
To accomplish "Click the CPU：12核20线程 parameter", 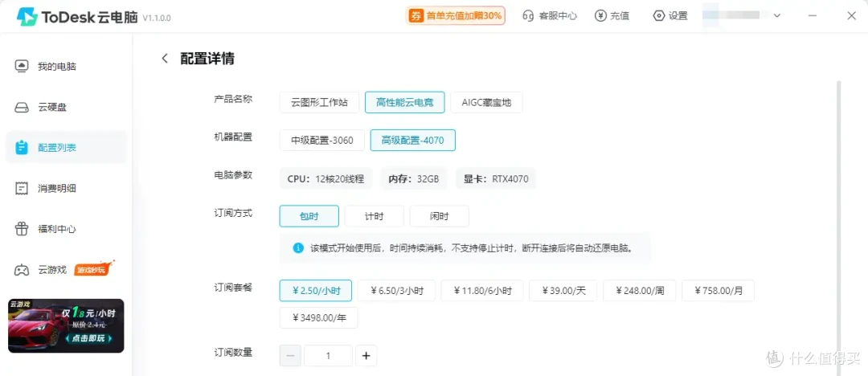I will click(x=325, y=178).
